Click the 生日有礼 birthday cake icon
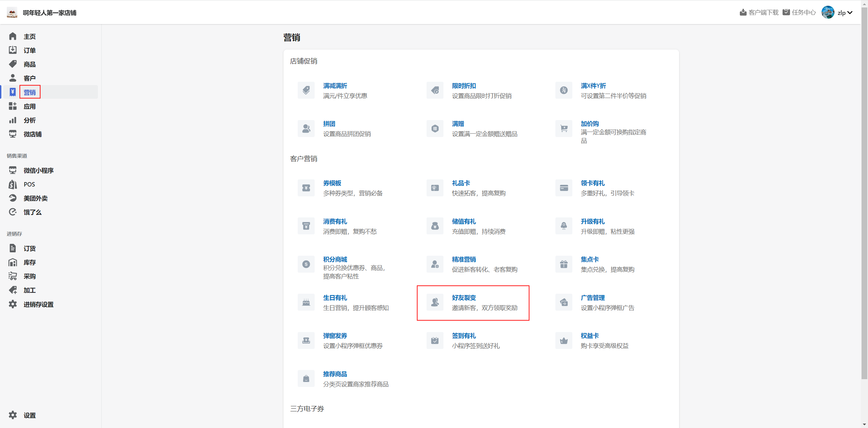868x428 pixels. point(306,302)
